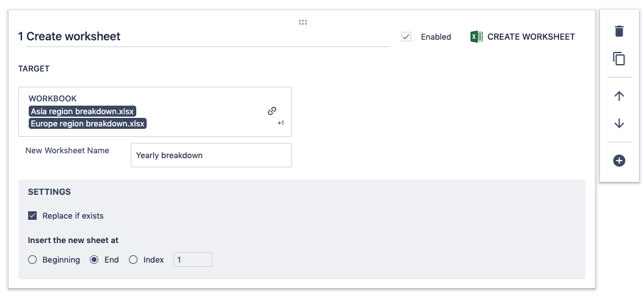Click the Excel icon beside Create Worksheet
The image size is (644, 298).
(477, 37)
